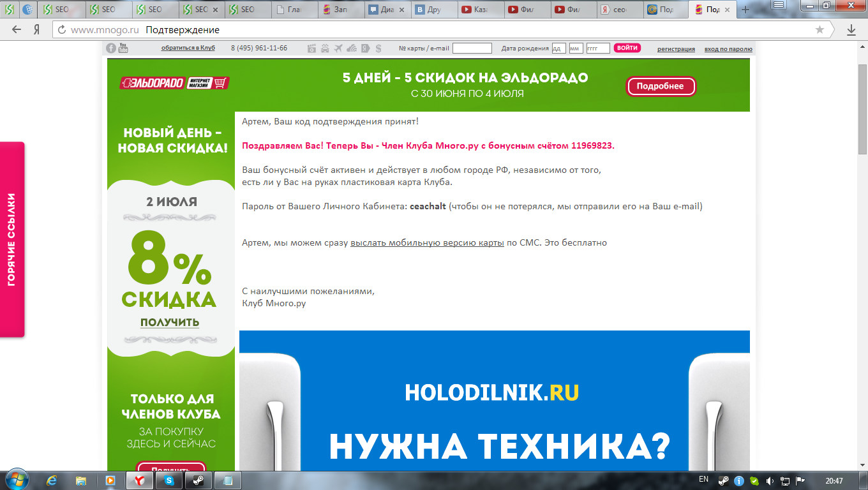The height and width of the screenshot is (490, 868).
Task: Open the browser downloads arrow
Action: 851,30
